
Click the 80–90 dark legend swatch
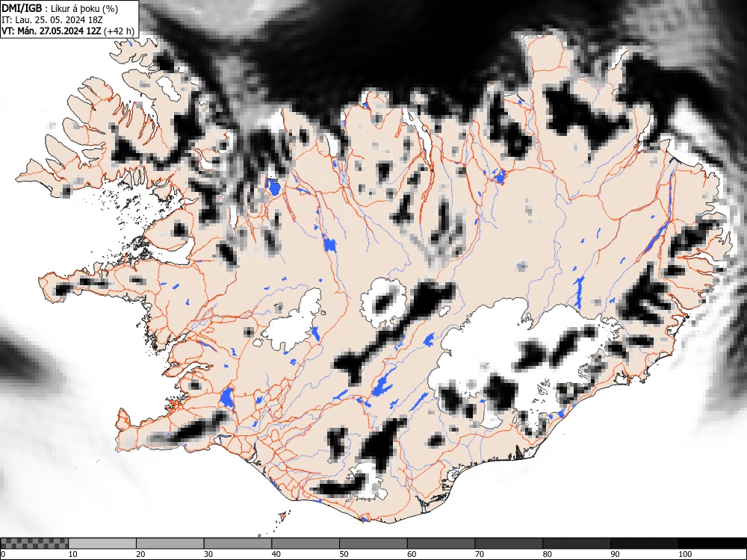(577, 544)
